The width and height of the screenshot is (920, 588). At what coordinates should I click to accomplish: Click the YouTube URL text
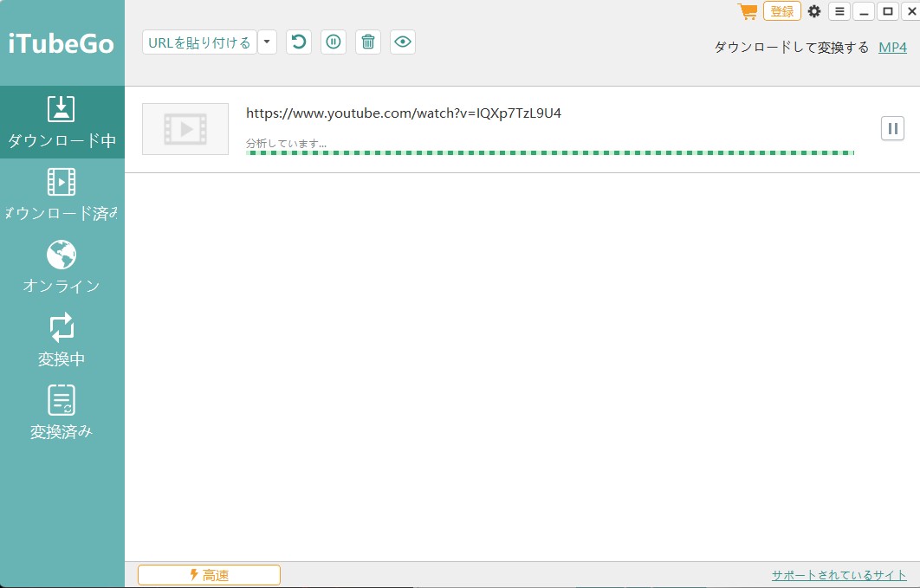pyautogui.click(x=404, y=113)
